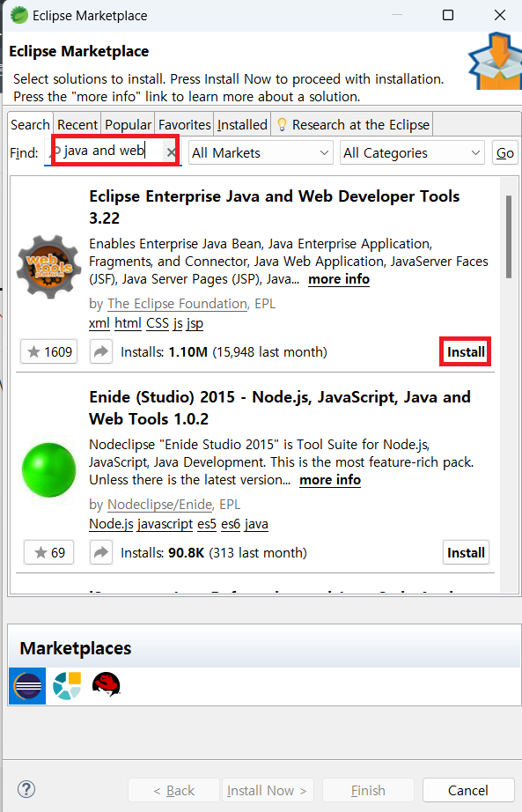Click the Cancel button
The image size is (522, 812).
[x=467, y=790]
